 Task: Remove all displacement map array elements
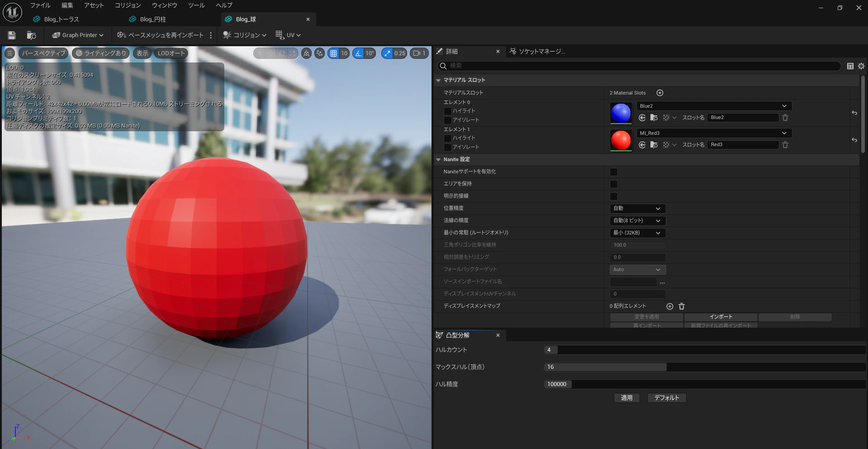click(x=682, y=306)
